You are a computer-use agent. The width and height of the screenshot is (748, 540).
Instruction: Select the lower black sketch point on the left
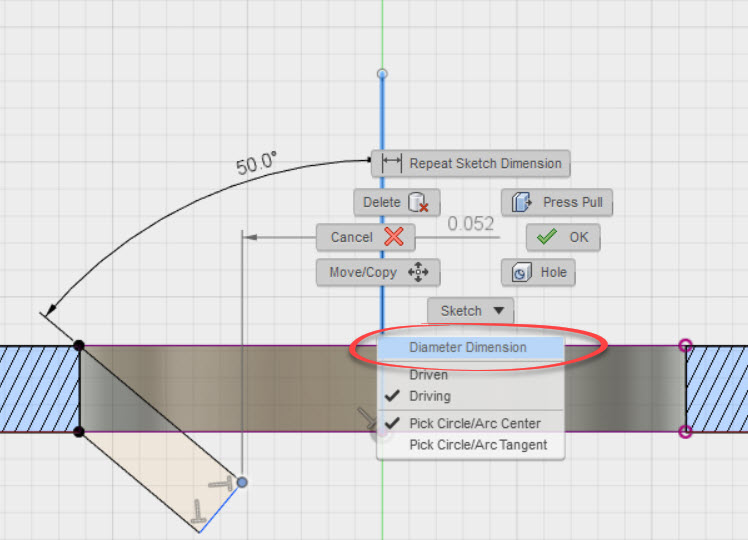tap(79, 432)
